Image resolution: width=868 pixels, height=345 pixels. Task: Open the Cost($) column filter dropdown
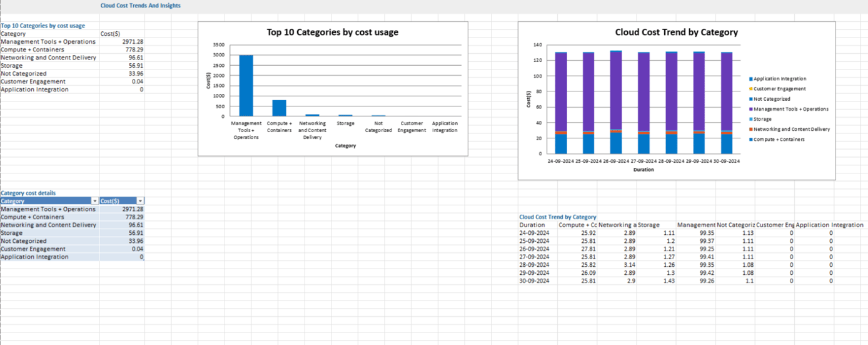coord(140,201)
